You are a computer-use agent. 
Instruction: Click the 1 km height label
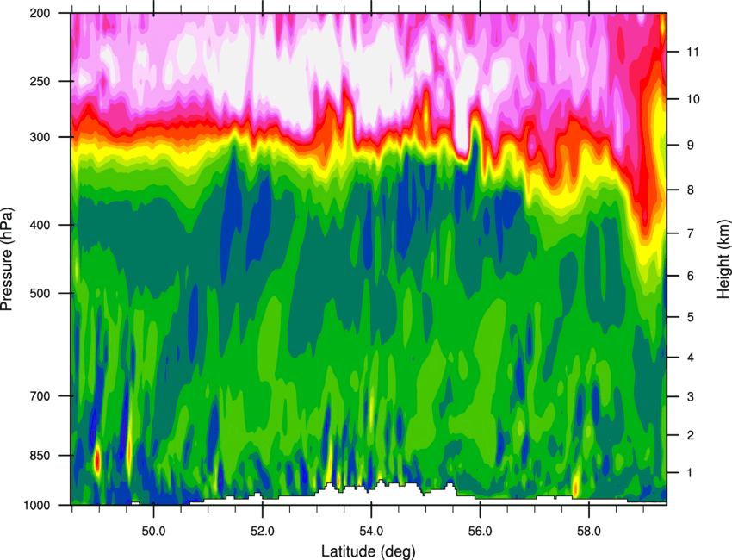coord(690,473)
